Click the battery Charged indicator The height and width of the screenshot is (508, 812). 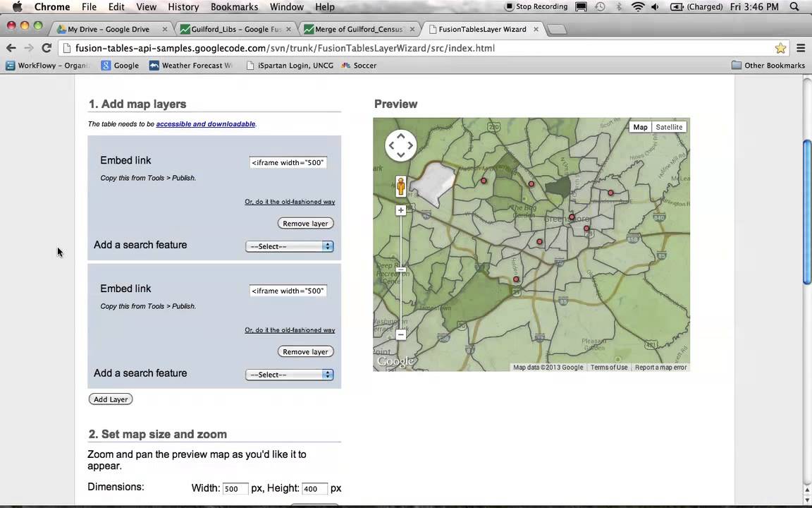pyautogui.click(x=696, y=7)
